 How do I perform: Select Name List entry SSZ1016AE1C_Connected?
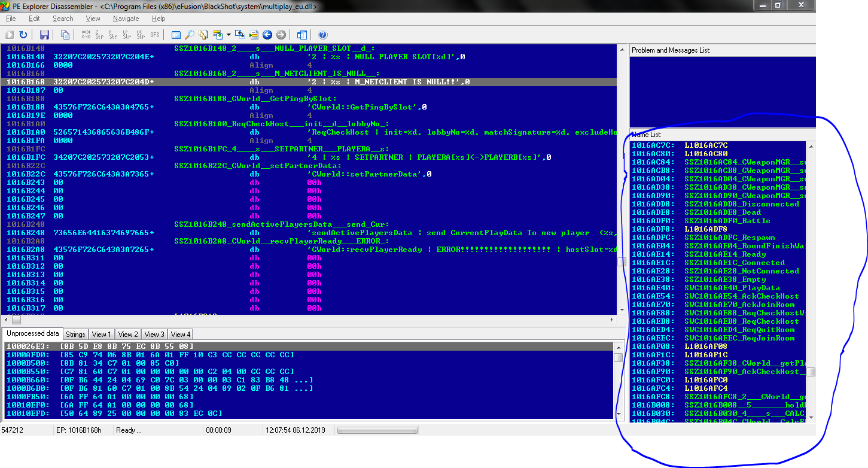point(718,263)
